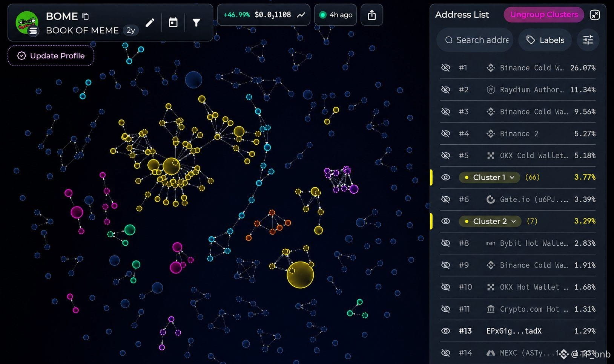The width and height of the screenshot is (614, 364).
Task: Click the BOOK OF MEME token name
Action: click(x=82, y=30)
